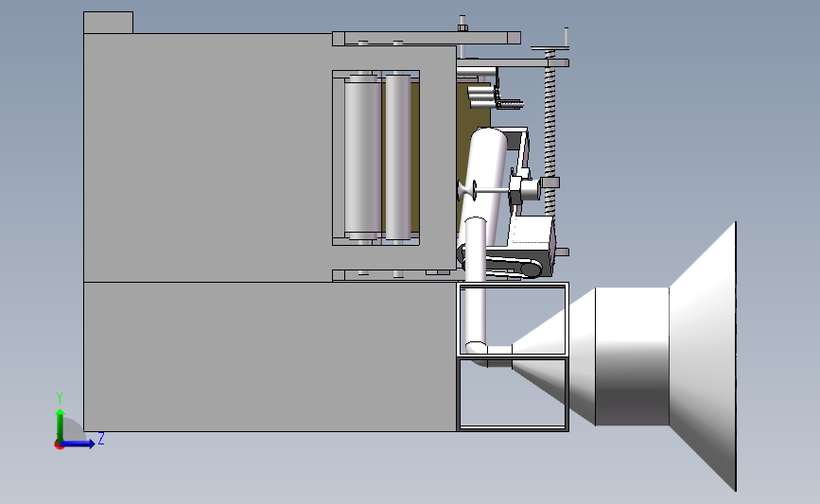Select the threaded vertical screw rod
The image size is (820, 504).
point(550,131)
